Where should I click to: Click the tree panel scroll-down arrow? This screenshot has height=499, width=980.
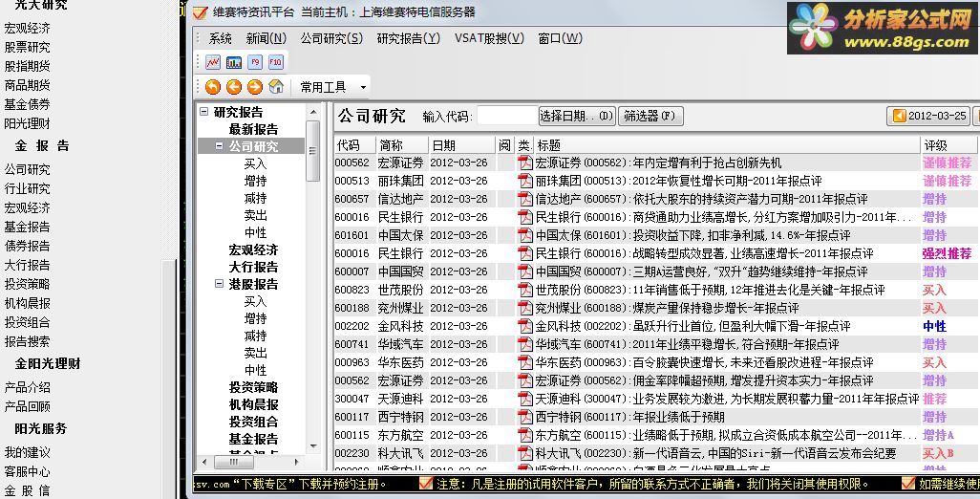click(x=313, y=445)
